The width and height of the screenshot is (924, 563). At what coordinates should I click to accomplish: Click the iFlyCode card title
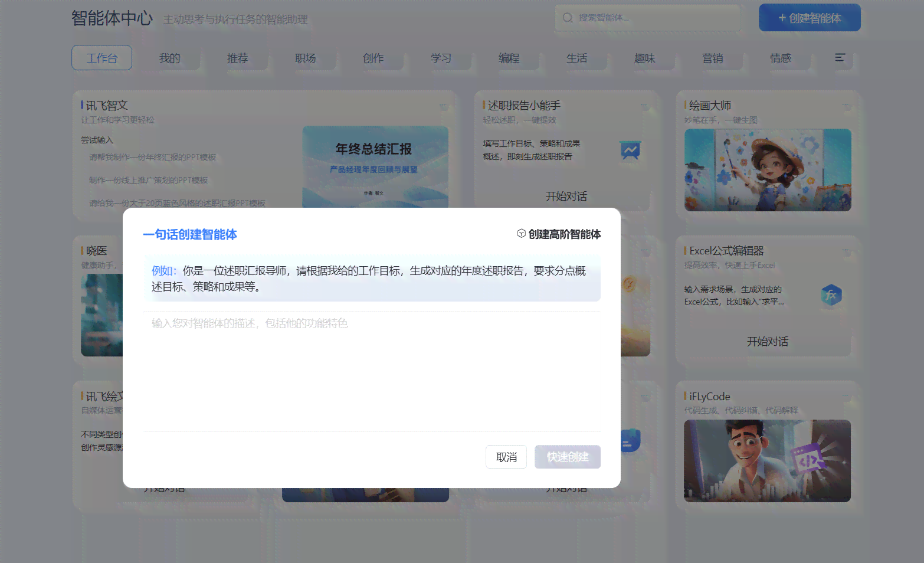710,397
